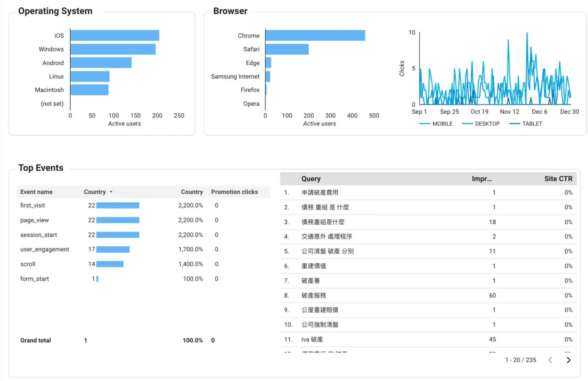Select the first_visit event row
This screenshot has height=381, width=588.
(33, 205)
